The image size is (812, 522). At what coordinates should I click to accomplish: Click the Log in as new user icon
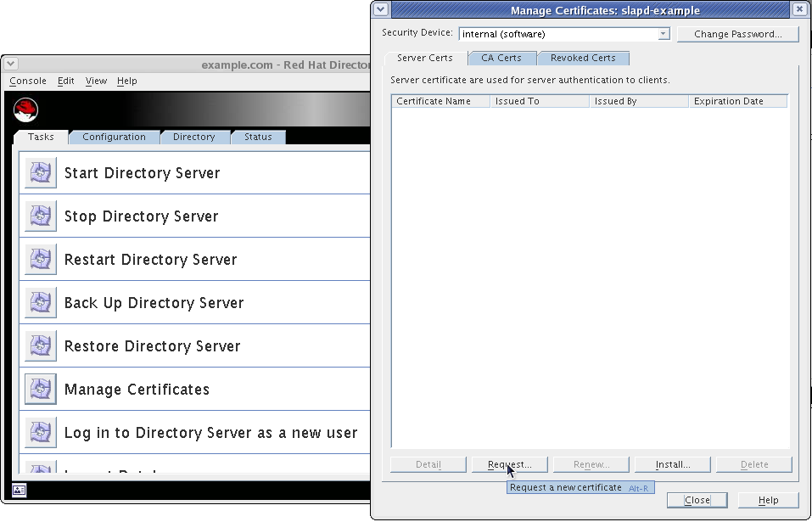click(x=41, y=433)
